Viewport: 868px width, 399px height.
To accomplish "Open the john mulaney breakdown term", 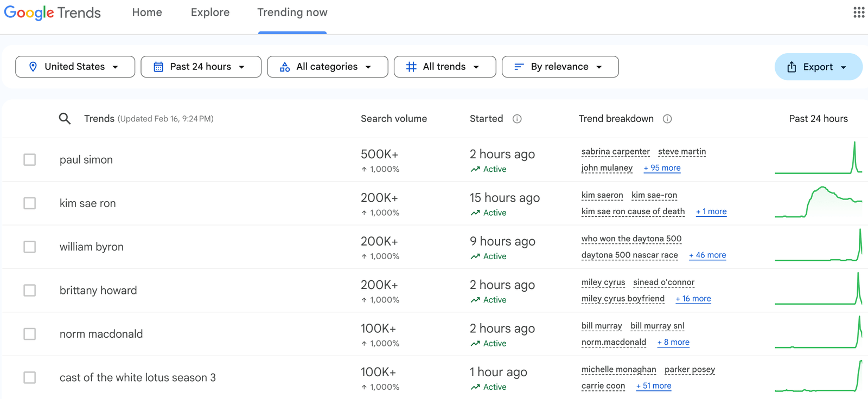I will [x=607, y=168].
